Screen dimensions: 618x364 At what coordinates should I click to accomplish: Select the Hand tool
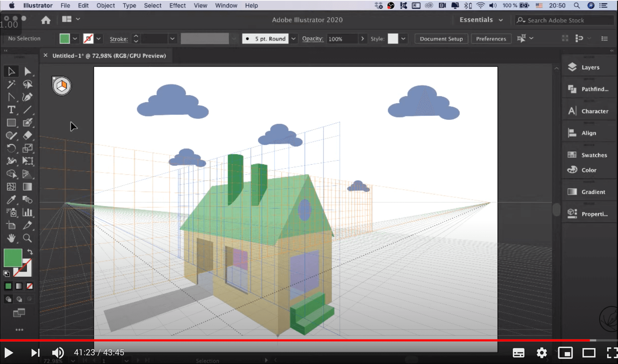tap(11, 238)
